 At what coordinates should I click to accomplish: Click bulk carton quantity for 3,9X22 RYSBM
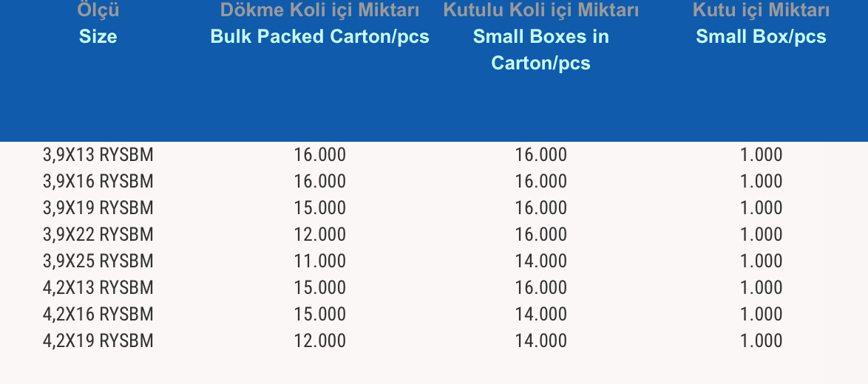point(319,235)
